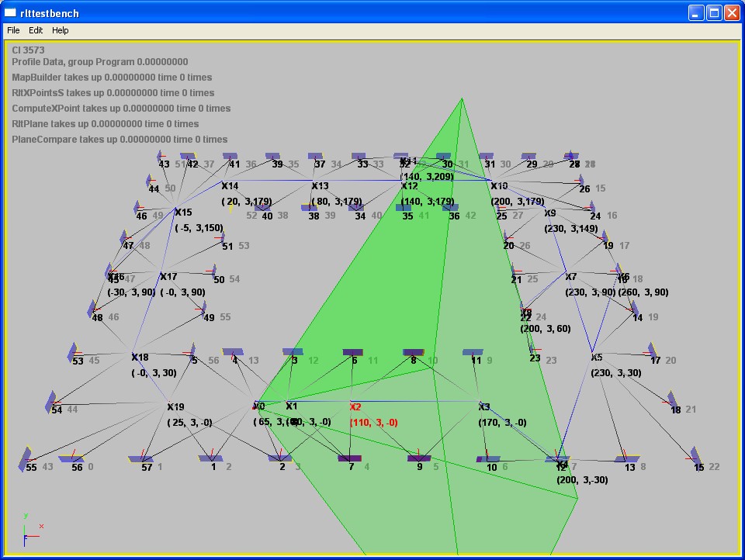Click the sensor marker labeled 15
The width and height of the screenshot is (745, 560).
click(695, 458)
